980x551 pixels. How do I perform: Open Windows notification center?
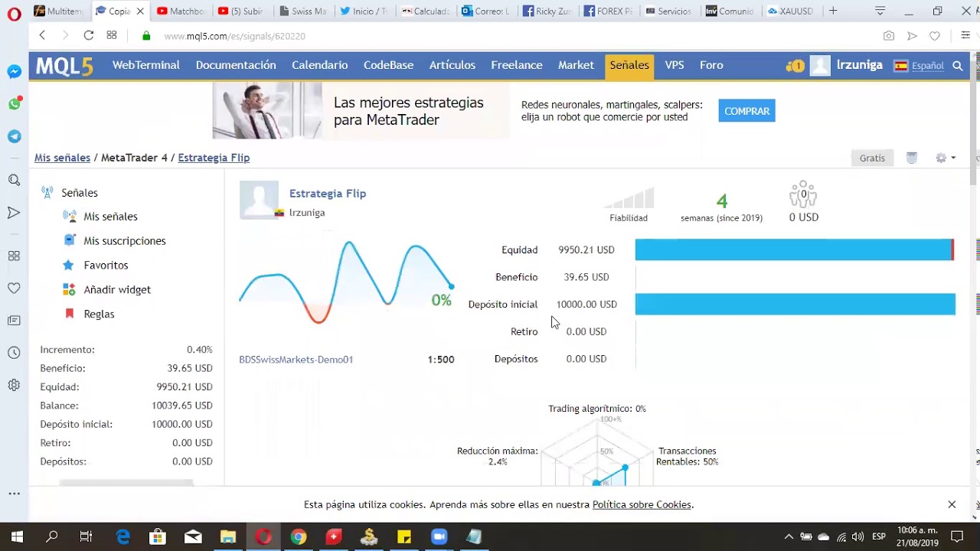coord(957,536)
